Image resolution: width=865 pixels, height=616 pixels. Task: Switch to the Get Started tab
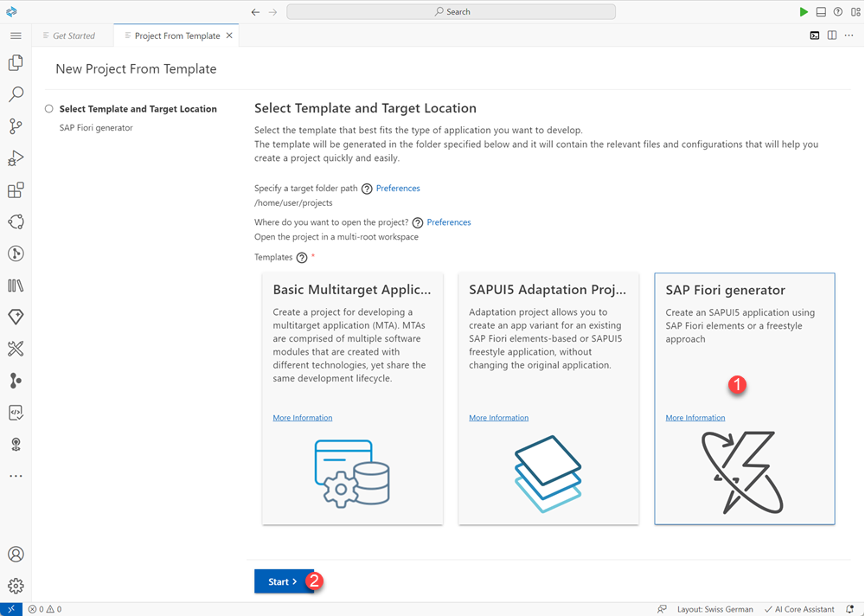[x=74, y=35]
